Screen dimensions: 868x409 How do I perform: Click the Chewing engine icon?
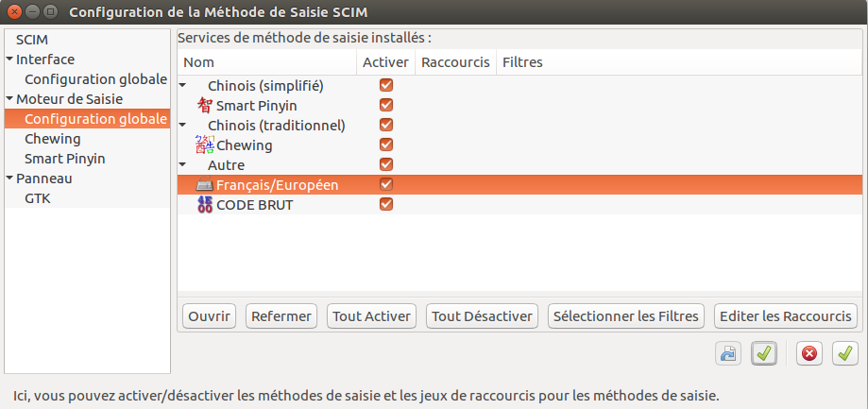205,145
